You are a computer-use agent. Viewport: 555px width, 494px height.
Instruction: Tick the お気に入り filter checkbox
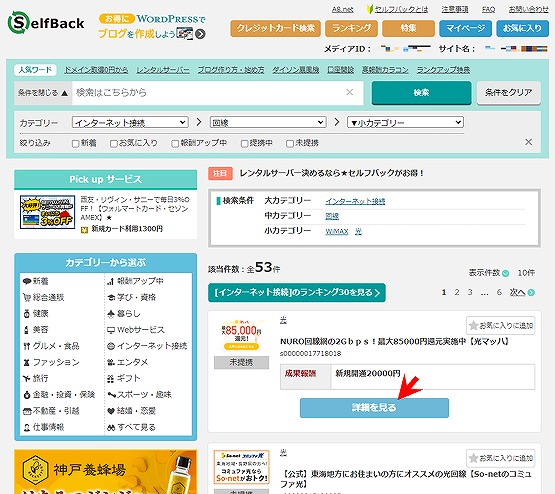point(113,144)
